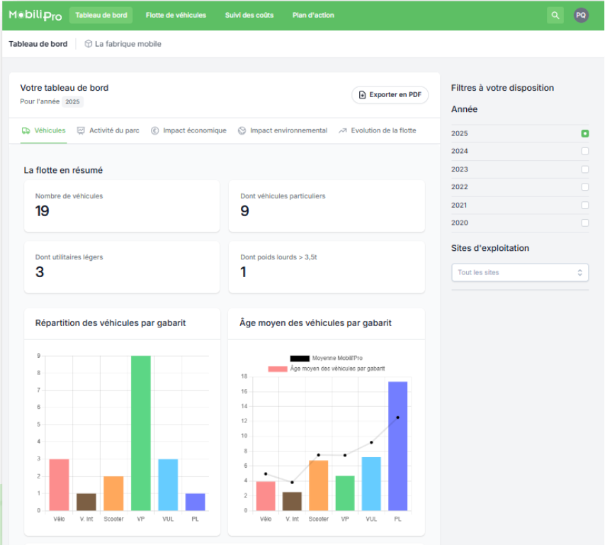Click the purple PL bar in Âge moyen chart
The height and width of the screenshot is (546, 605).
click(x=397, y=446)
